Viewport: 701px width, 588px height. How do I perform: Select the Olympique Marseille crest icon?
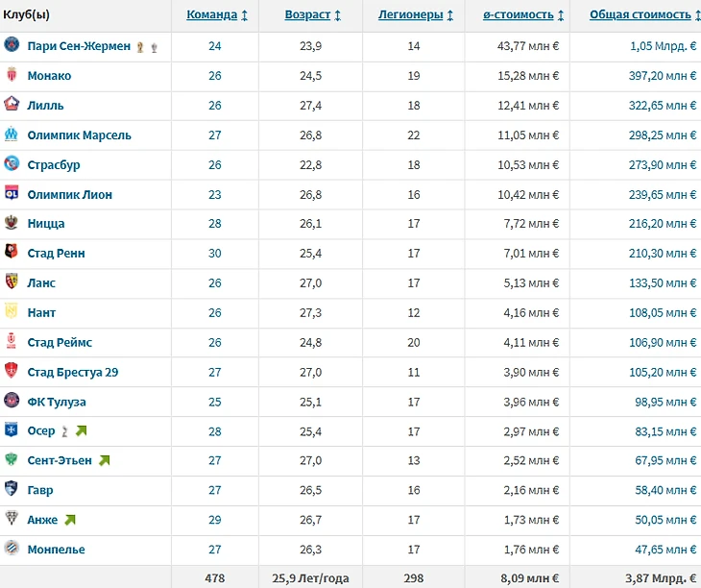click(x=12, y=134)
